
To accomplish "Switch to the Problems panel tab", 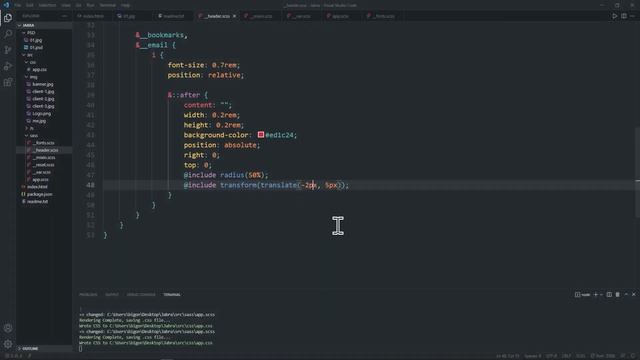I will [88, 294].
